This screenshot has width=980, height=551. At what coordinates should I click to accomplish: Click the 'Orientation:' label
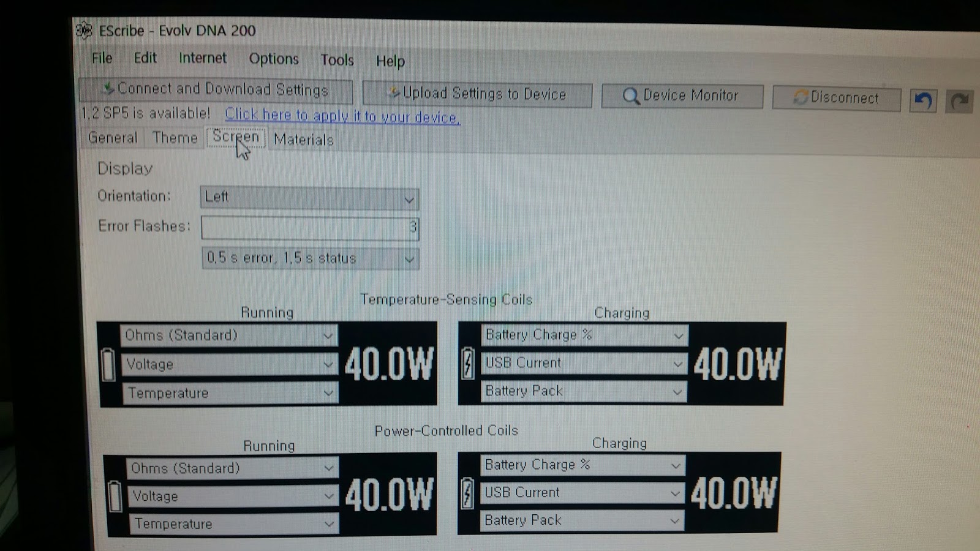[134, 196]
